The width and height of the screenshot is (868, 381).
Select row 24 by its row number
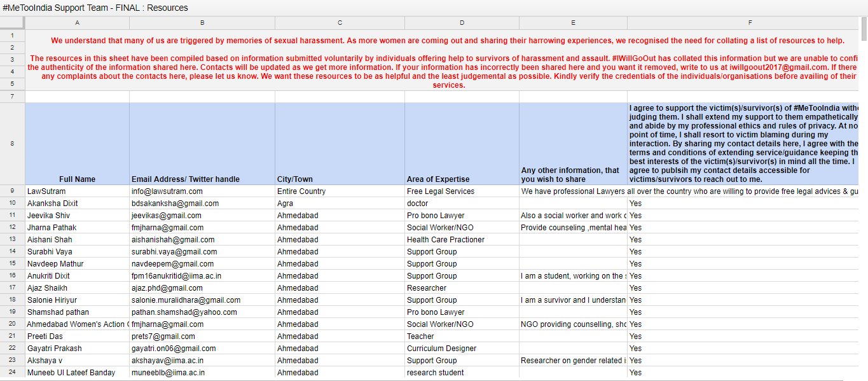(x=13, y=372)
